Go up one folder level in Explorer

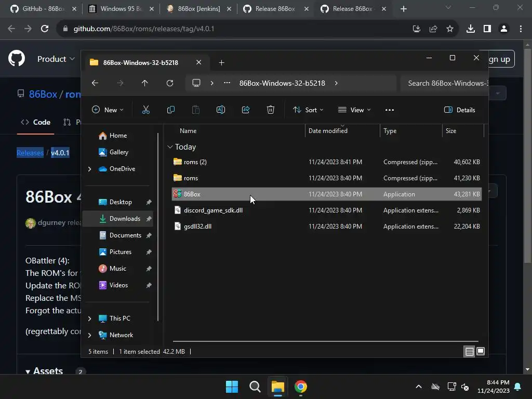[x=144, y=83]
